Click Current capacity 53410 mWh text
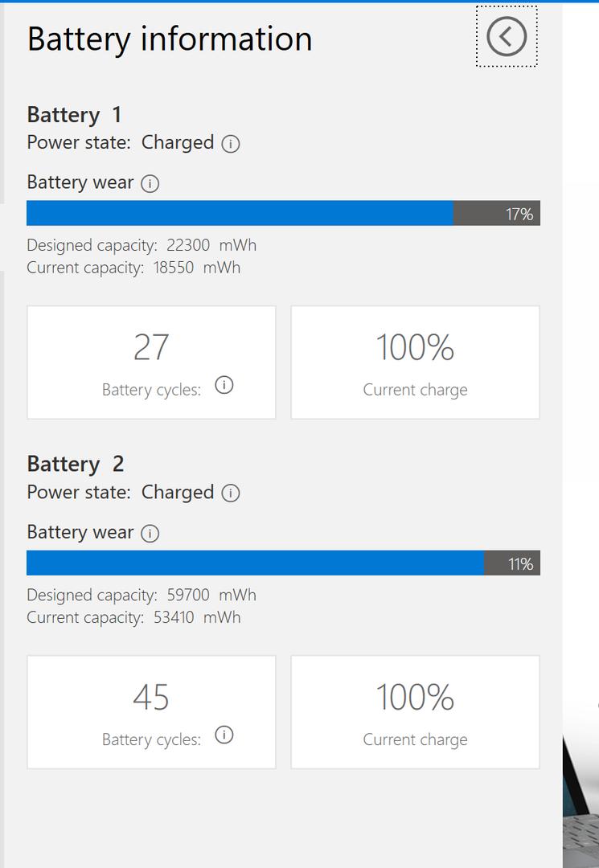This screenshot has width=599, height=868. pos(133,618)
